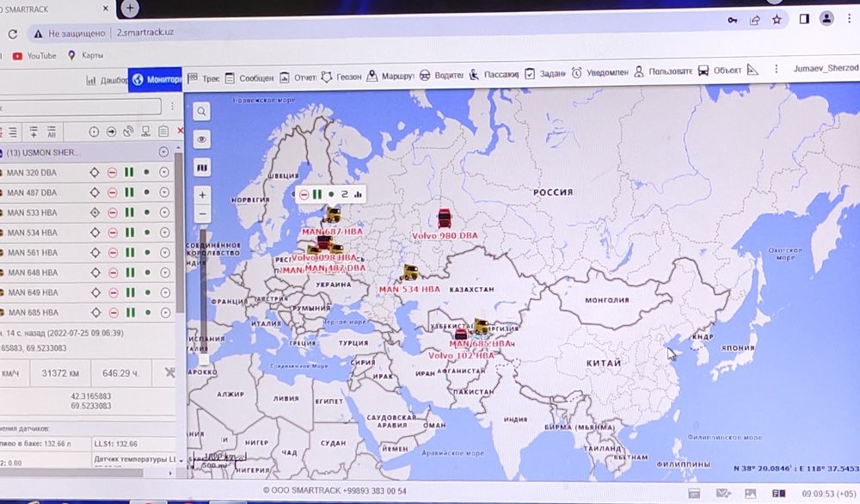Viewport: 860px width, 504px height.
Task: Toggle red minus for MAN 561 HBA
Action: [x=113, y=253]
